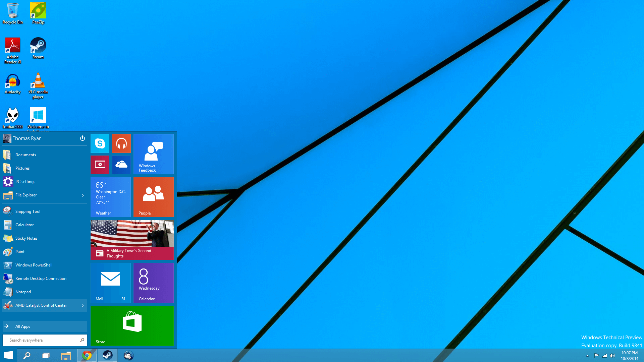The image size is (644, 362).
Task: Open the Skype tile
Action: pyautogui.click(x=100, y=143)
